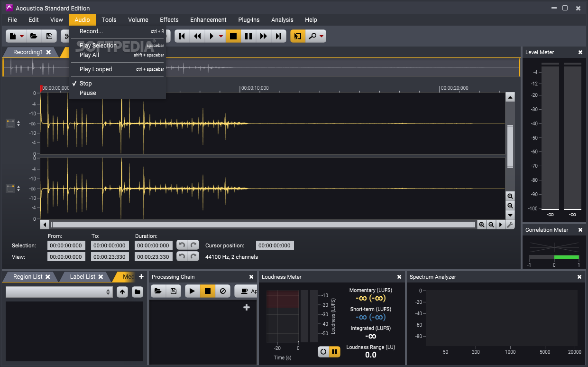Open the media browser path combo box
588x367 pixels.
[x=59, y=292]
